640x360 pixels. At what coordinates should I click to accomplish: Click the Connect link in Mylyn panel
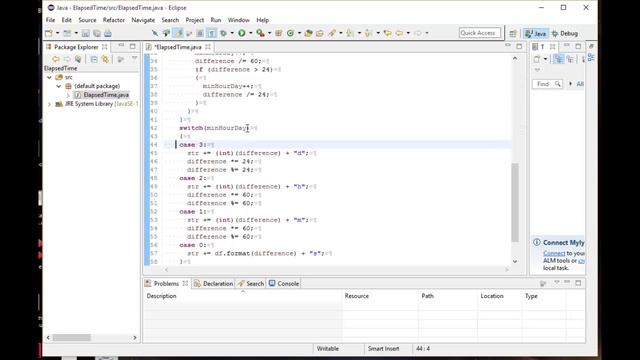(554, 253)
